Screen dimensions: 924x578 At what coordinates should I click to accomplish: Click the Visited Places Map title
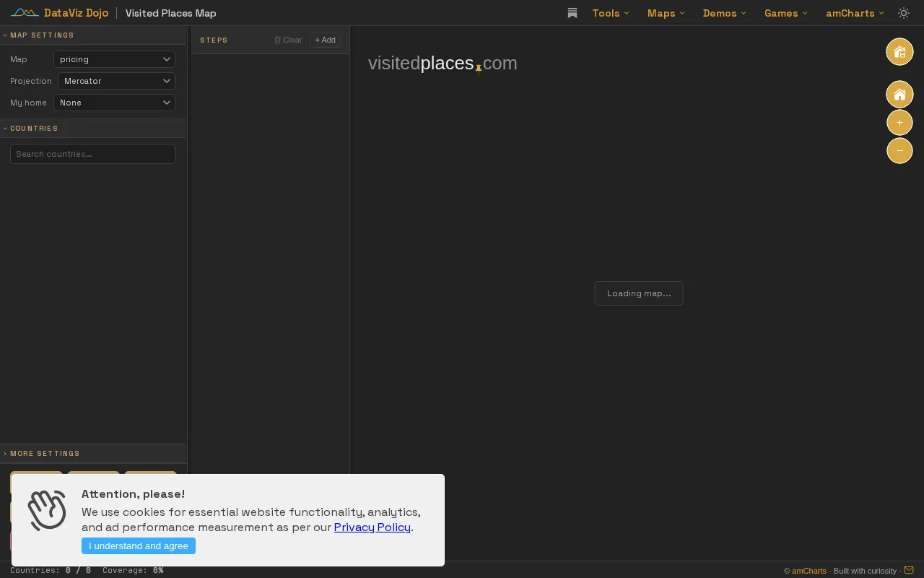click(170, 13)
